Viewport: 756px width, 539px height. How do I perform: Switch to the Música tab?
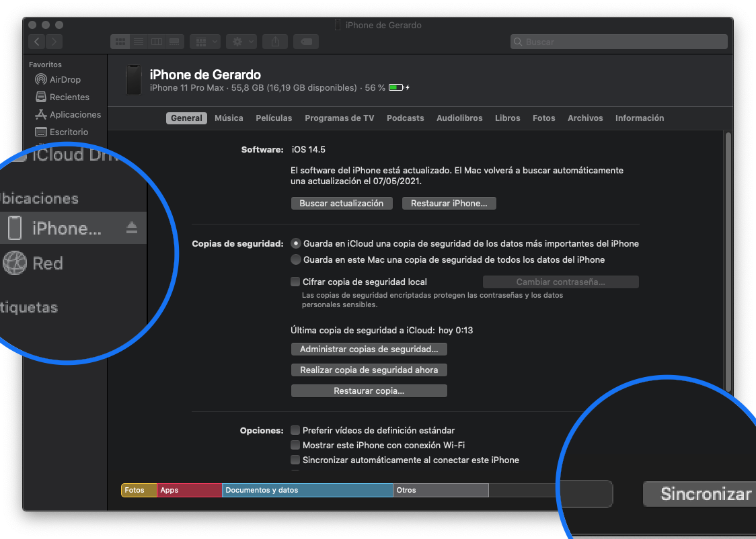click(x=229, y=118)
